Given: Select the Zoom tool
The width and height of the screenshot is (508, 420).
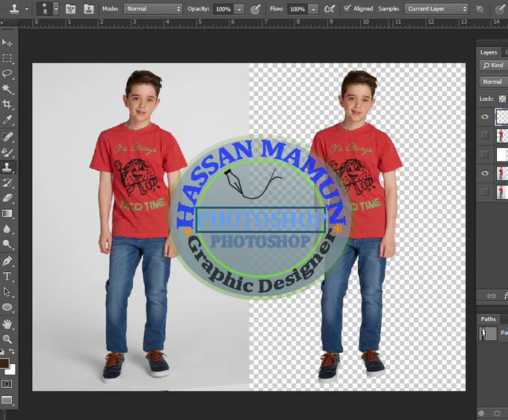Looking at the screenshot, I should point(7,339).
